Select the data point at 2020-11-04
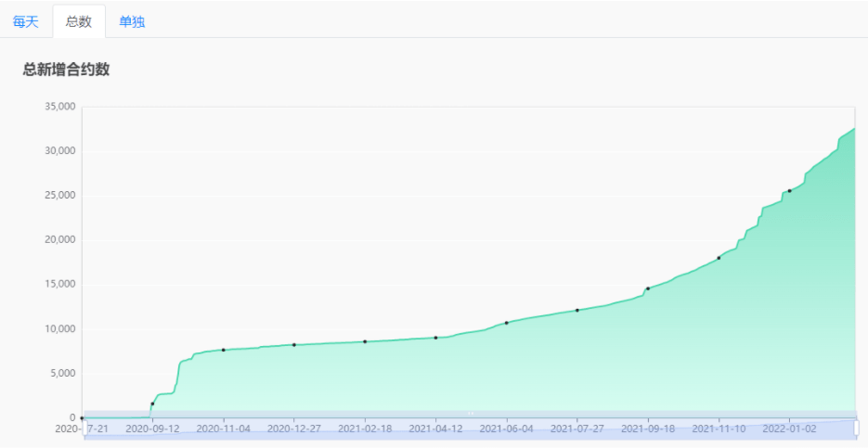Image resolution: width=868 pixels, height=448 pixels. tap(224, 350)
